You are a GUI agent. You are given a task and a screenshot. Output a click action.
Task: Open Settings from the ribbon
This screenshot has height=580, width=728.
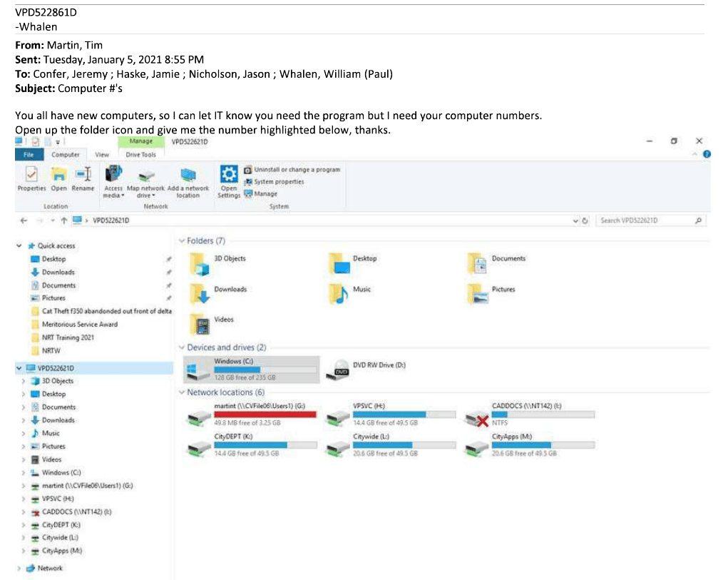point(229,175)
